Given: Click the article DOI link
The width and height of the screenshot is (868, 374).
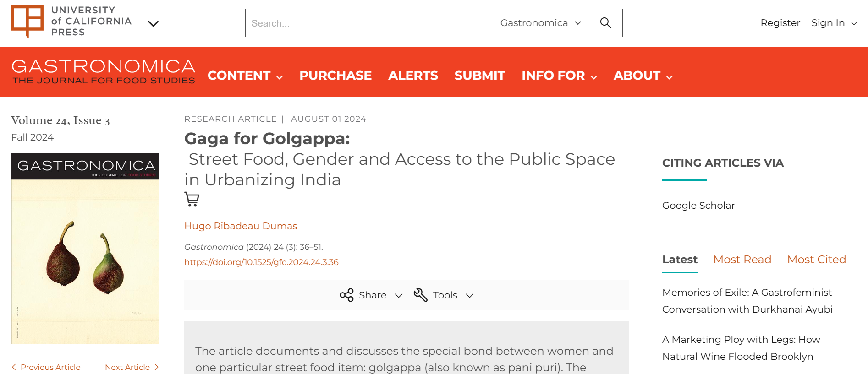Looking at the screenshot, I should point(261,262).
